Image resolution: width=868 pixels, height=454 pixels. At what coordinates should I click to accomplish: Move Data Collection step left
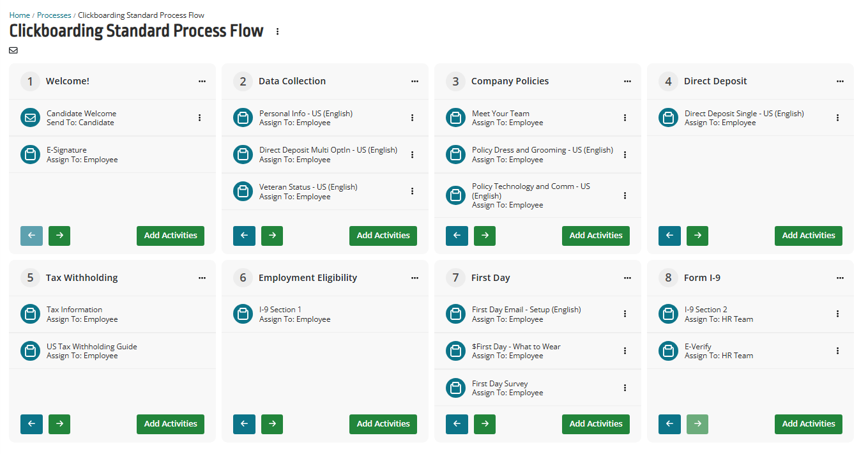tap(244, 236)
